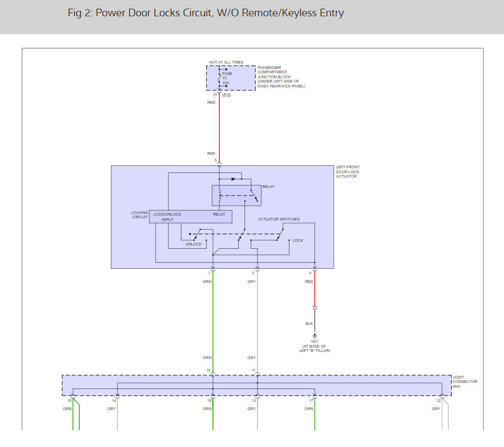Click the BLK wire label

pyautogui.click(x=309, y=324)
